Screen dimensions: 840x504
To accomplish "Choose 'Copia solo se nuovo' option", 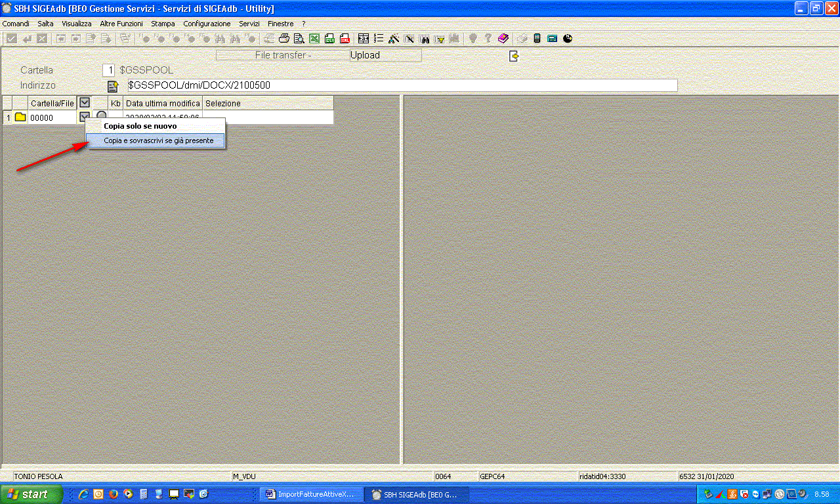I will tap(140, 126).
